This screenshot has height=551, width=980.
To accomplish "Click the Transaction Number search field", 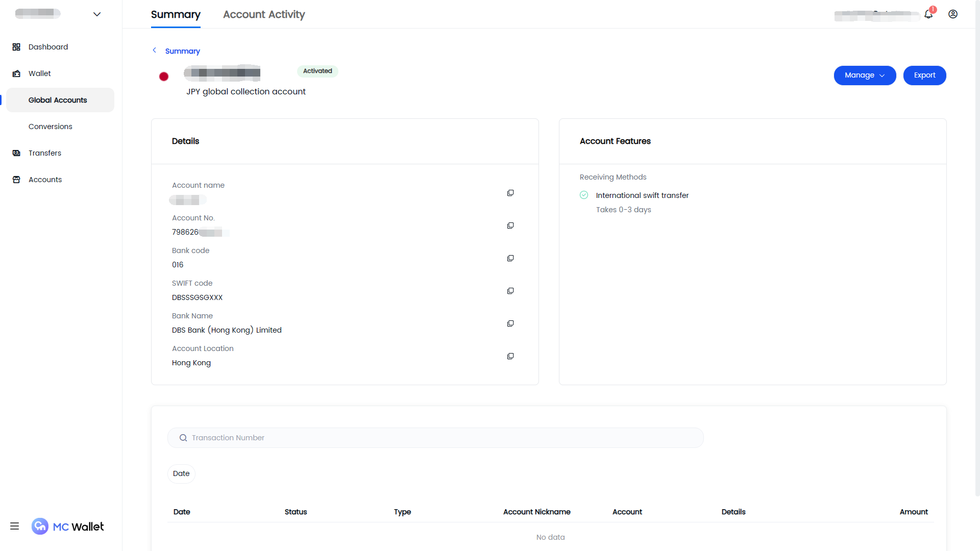I will point(435,438).
